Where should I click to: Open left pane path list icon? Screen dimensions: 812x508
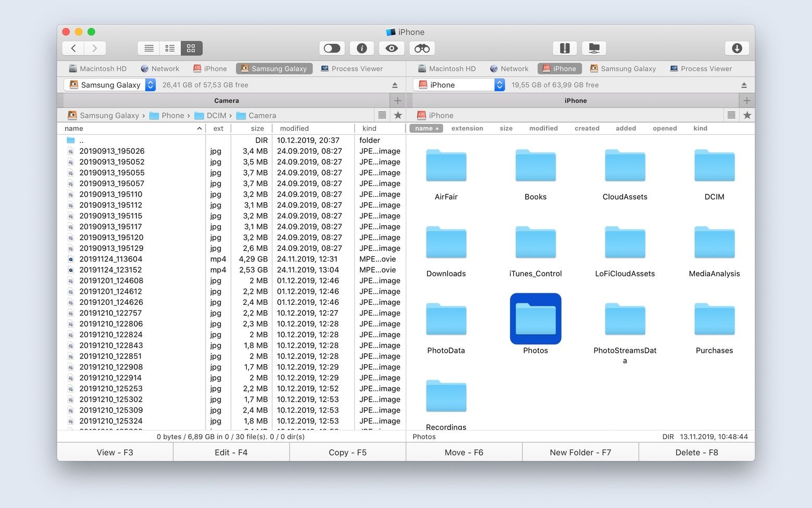click(x=382, y=115)
